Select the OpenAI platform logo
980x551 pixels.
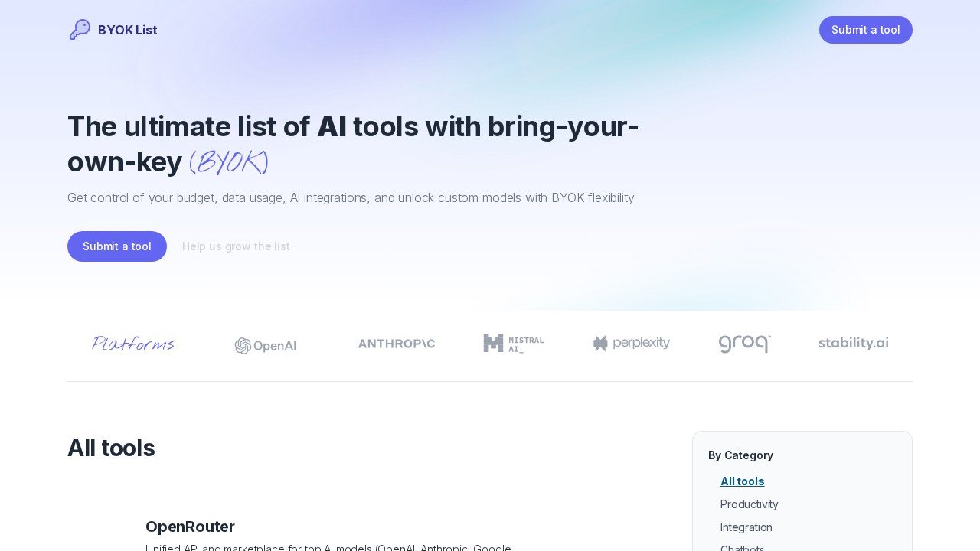click(x=264, y=344)
